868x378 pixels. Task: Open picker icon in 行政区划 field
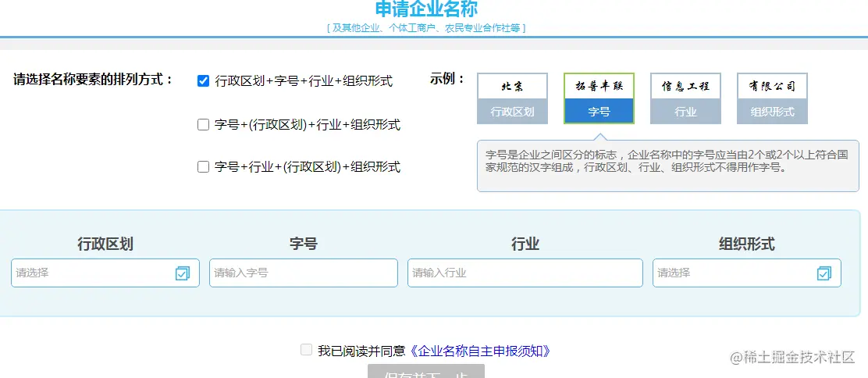[183, 273]
